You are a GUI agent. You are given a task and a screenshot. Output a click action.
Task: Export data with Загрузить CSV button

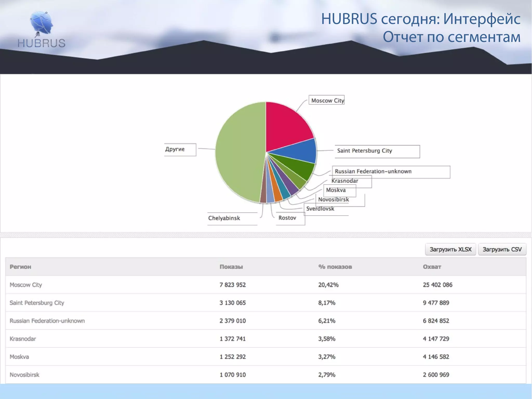(x=502, y=249)
